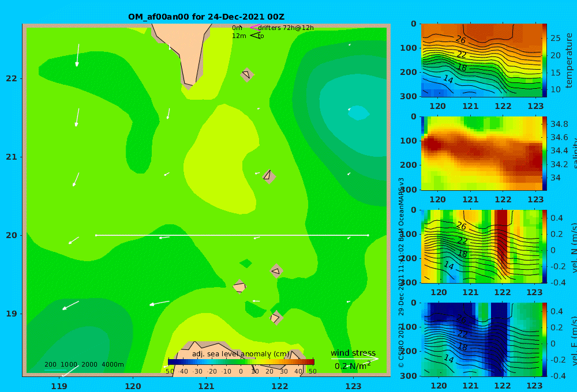Click the salinity panel's vertical color bar
Image resolution: width=577 pixels, height=392 pixels.
(544, 153)
